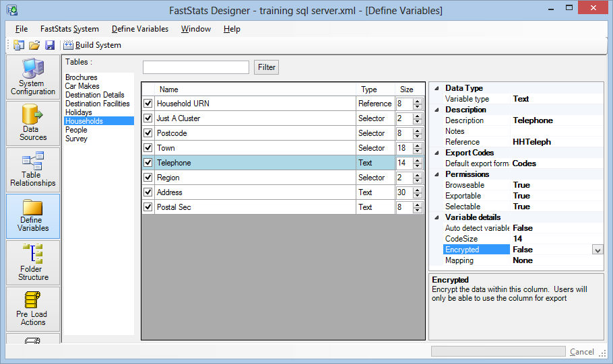Open the Encrypted value dropdown arrow
The image size is (613, 364).
click(x=598, y=250)
